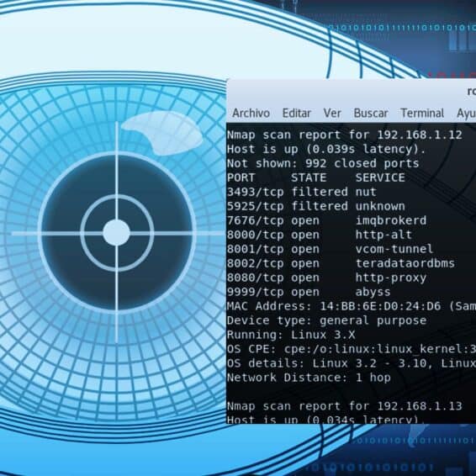Image resolution: width=476 pixels, height=476 pixels.
Task: Click 'Network Distance: 1 hop' line
Action: pyautogui.click(x=309, y=378)
